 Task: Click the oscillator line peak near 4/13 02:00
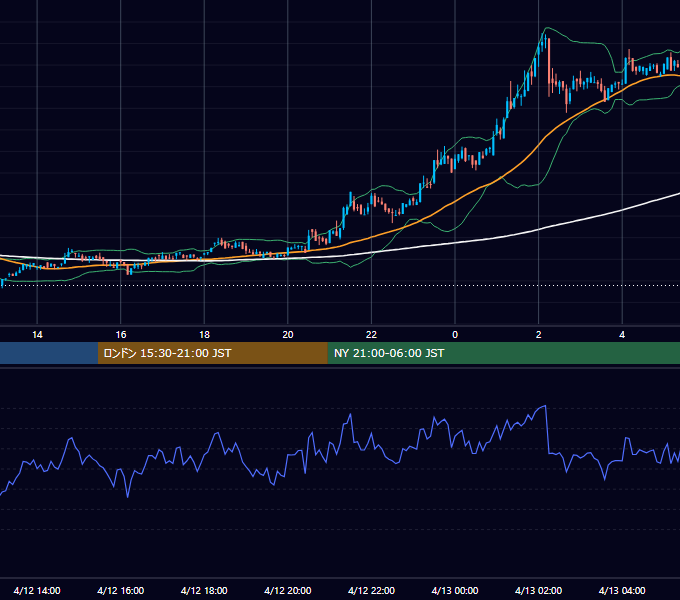tap(545, 406)
